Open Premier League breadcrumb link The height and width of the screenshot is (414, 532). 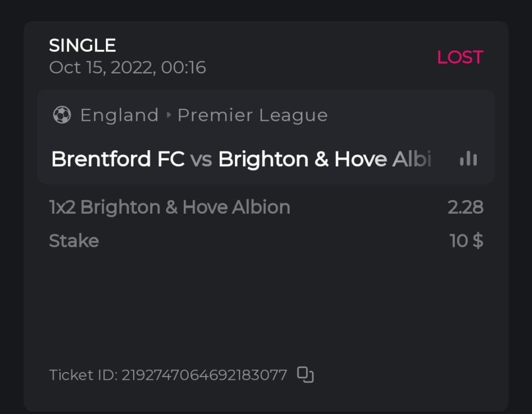point(252,115)
